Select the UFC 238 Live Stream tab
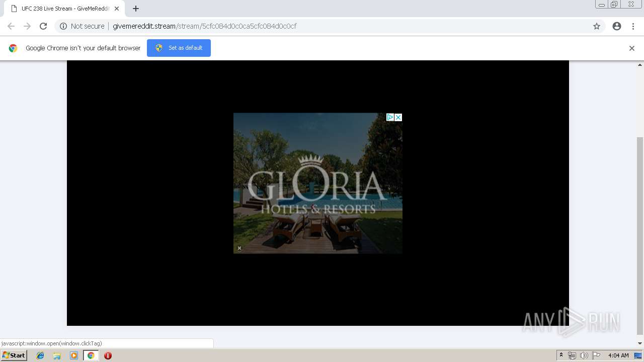The width and height of the screenshot is (644, 362). coord(64,9)
